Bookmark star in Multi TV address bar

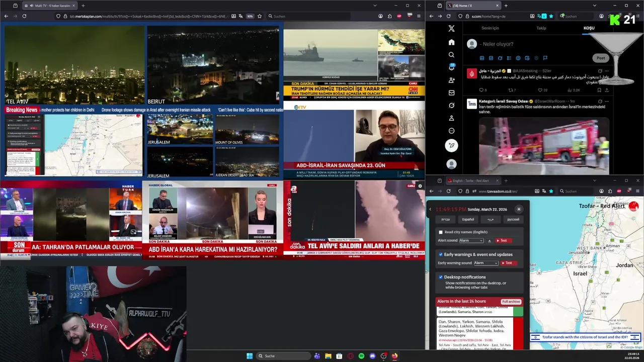(x=260, y=16)
